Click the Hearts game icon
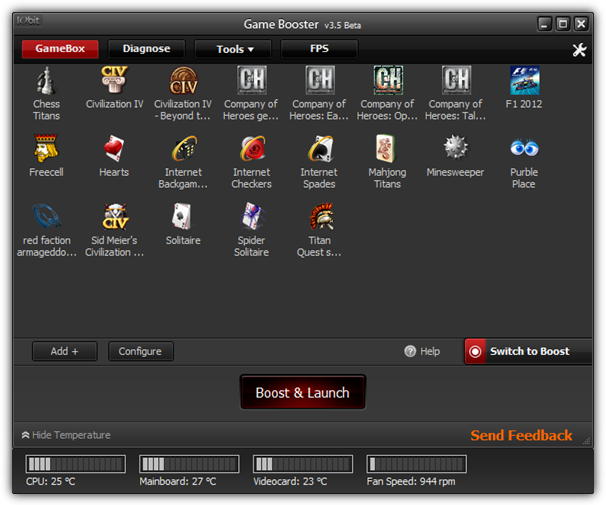This screenshot has width=606, height=505. 114,149
